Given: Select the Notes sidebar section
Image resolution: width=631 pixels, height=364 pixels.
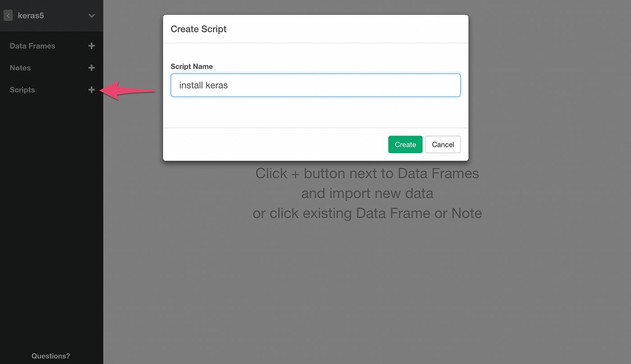Looking at the screenshot, I should pyautogui.click(x=20, y=68).
